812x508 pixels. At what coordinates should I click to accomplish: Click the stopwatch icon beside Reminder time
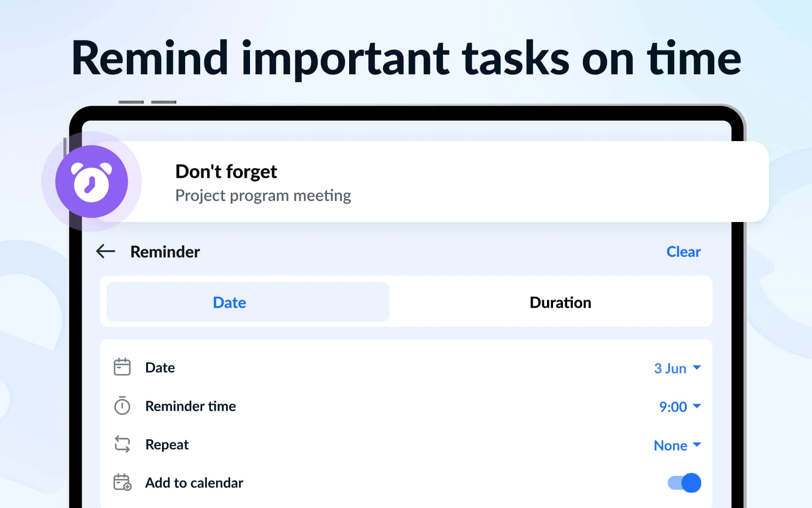(x=122, y=405)
